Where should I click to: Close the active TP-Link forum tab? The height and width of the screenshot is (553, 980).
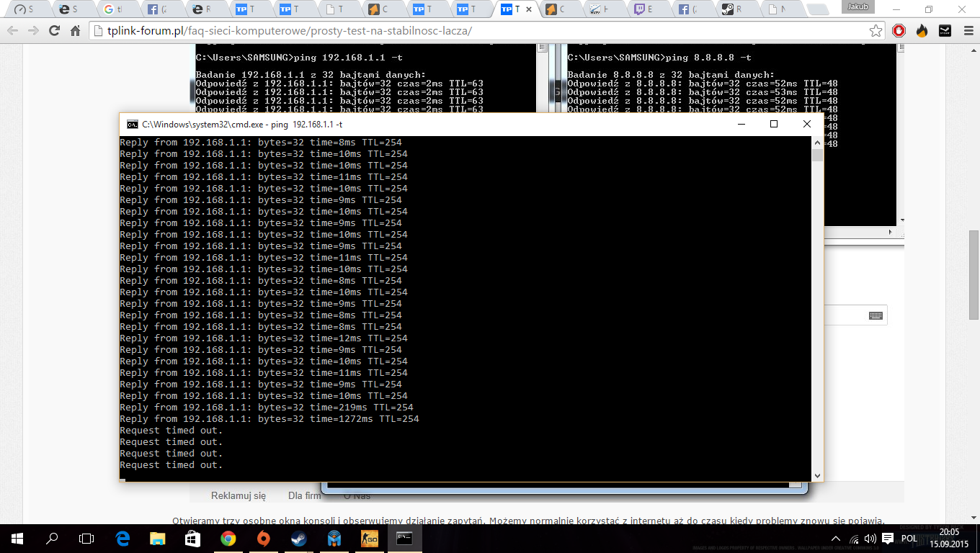click(530, 10)
